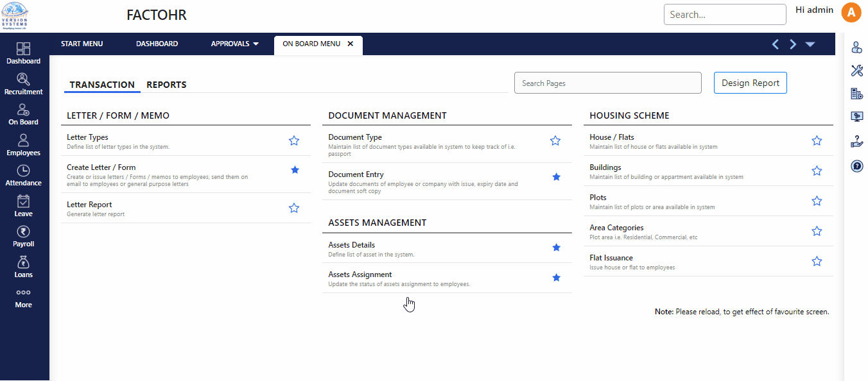Expand the Approvals dropdown menu

coord(235,44)
